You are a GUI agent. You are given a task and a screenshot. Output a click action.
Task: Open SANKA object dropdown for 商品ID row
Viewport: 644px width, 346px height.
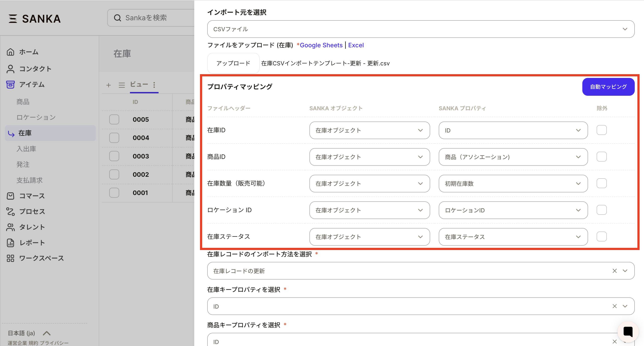[x=369, y=157]
